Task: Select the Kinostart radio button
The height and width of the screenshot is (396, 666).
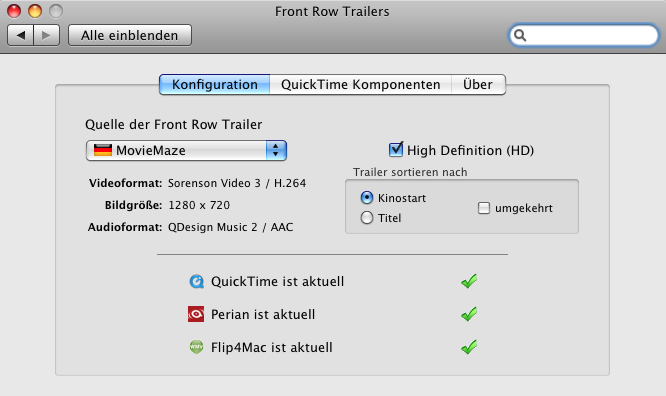Action: click(367, 198)
